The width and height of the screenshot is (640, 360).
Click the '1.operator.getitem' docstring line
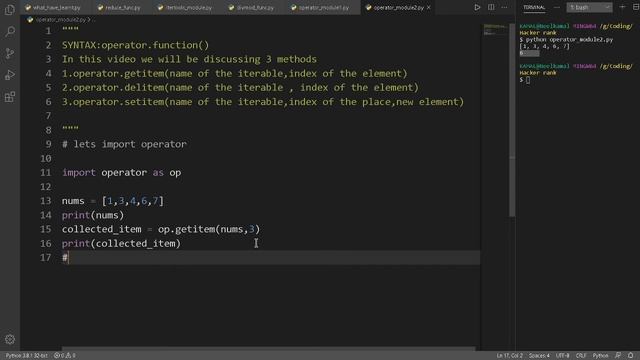(235, 73)
